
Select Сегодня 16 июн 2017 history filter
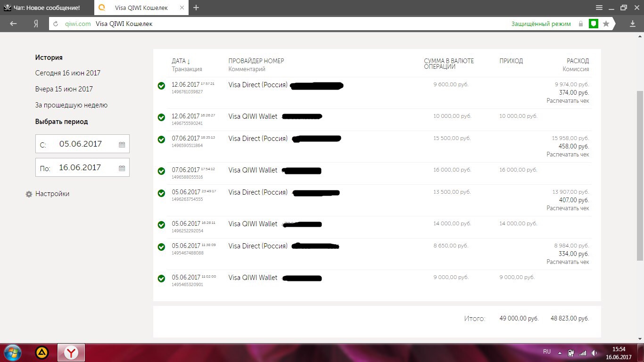(68, 73)
